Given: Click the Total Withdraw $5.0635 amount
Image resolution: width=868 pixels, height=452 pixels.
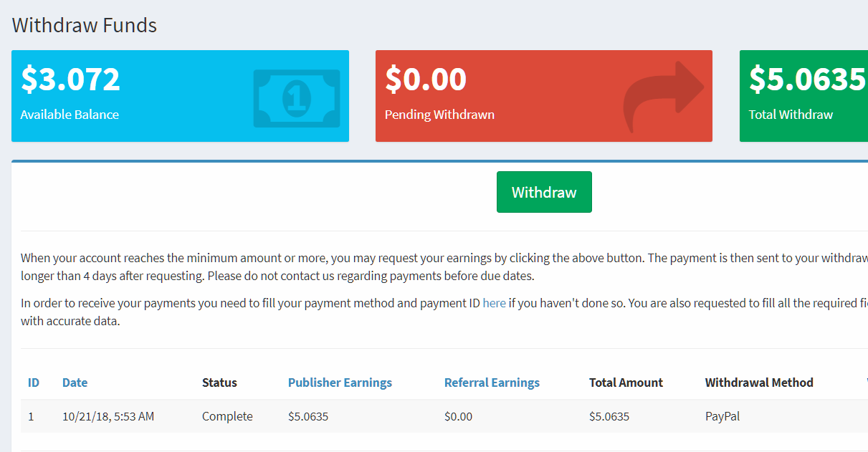Looking at the screenshot, I should pyautogui.click(x=807, y=79).
